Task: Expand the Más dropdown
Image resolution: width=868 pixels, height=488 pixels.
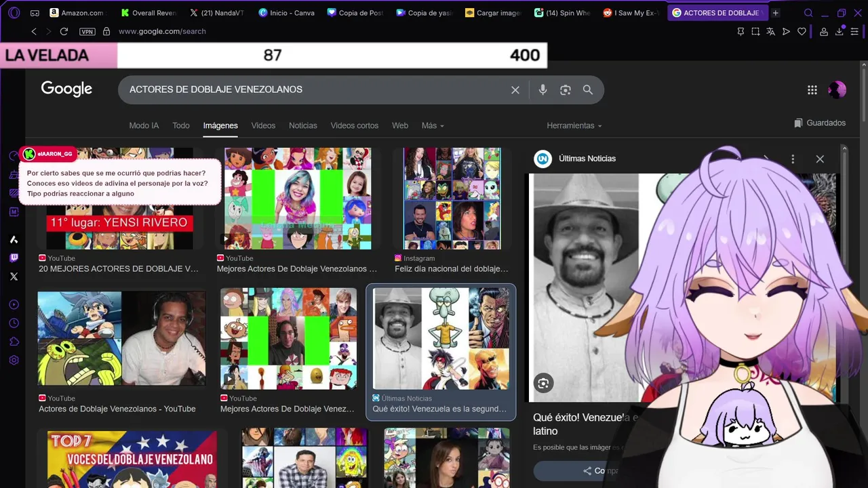Action: click(x=433, y=125)
